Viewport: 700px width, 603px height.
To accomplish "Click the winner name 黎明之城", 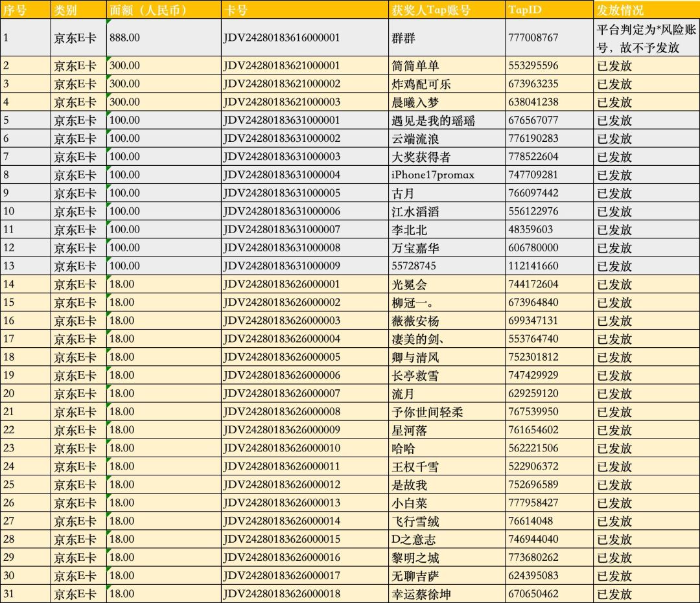I will click(415, 558).
